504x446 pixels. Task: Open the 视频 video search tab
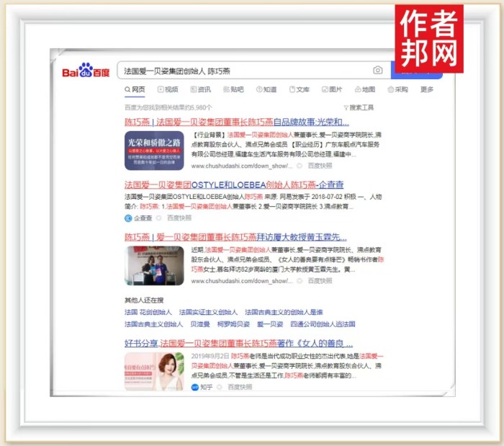[166, 89]
